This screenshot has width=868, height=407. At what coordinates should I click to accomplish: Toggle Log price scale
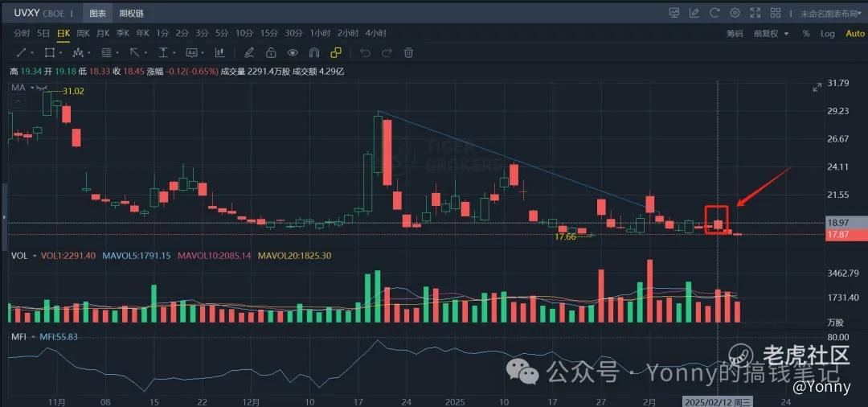[x=828, y=33]
